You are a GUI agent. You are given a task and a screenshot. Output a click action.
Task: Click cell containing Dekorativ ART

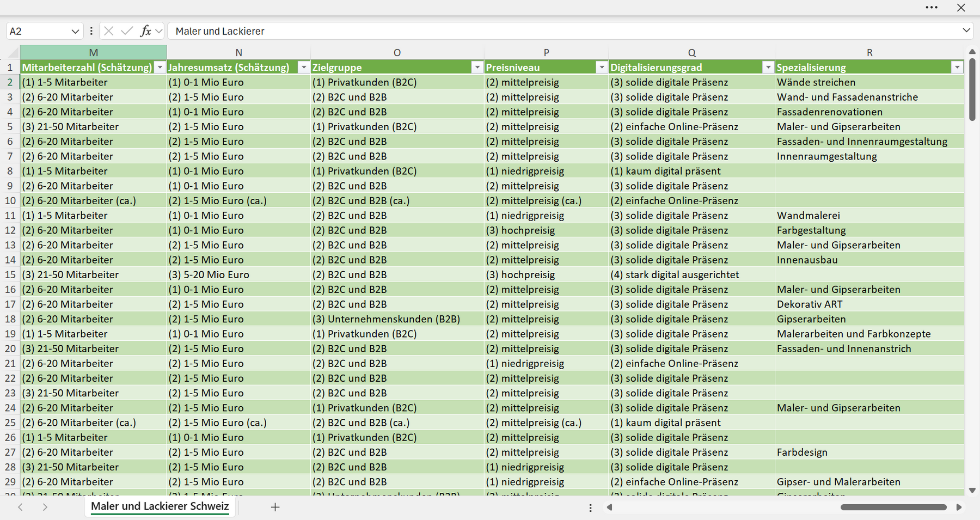pyautogui.click(x=869, y=304)
